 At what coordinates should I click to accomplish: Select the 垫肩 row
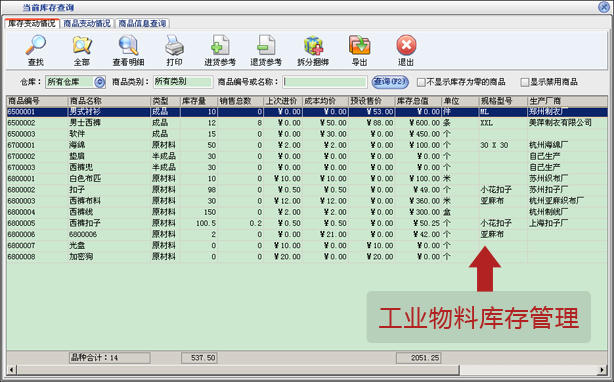tap(307, 157)
